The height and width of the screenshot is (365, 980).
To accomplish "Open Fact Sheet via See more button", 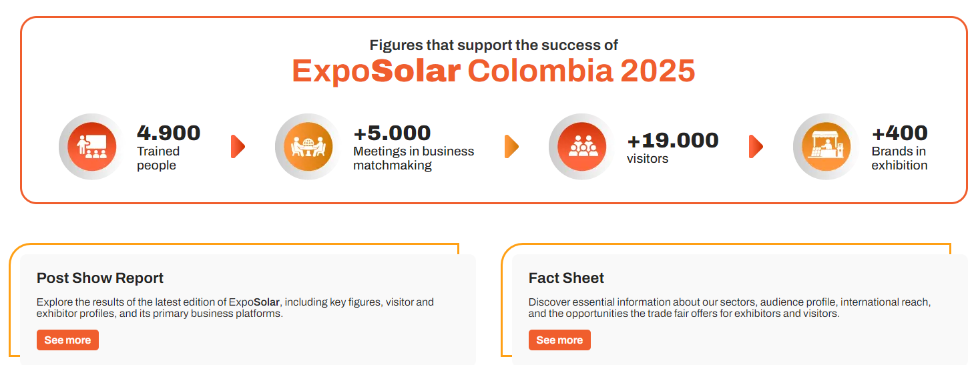I will [x=559, y=340].
